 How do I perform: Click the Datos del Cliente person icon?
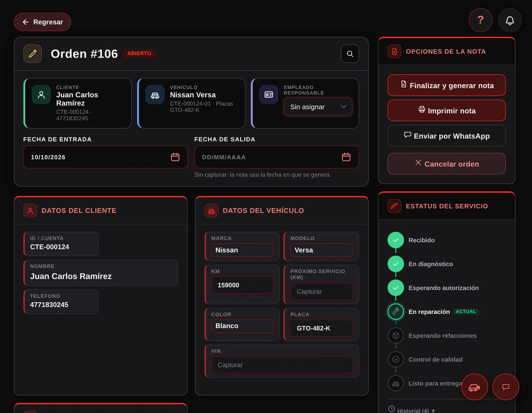[30, 211]
